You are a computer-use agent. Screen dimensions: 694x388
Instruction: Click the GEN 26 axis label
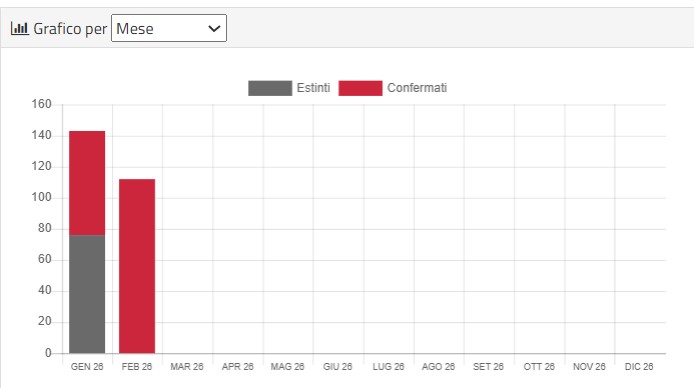(x=87, y=367)
